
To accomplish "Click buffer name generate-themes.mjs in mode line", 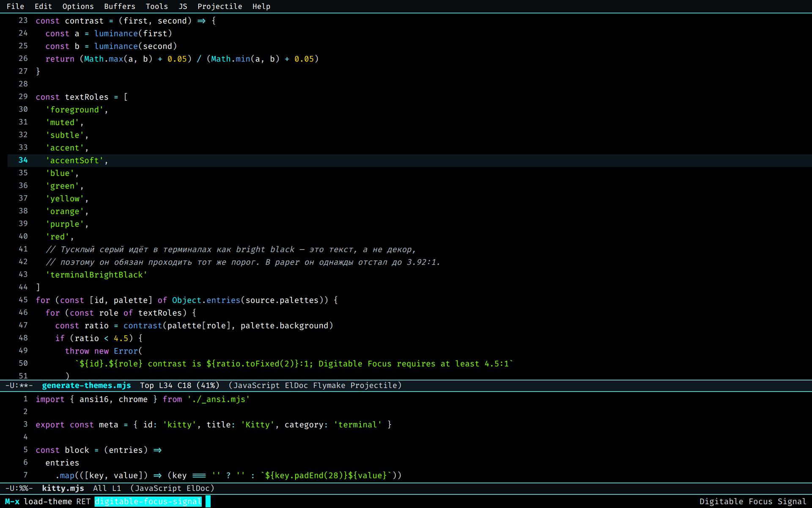I will [86, 385].
